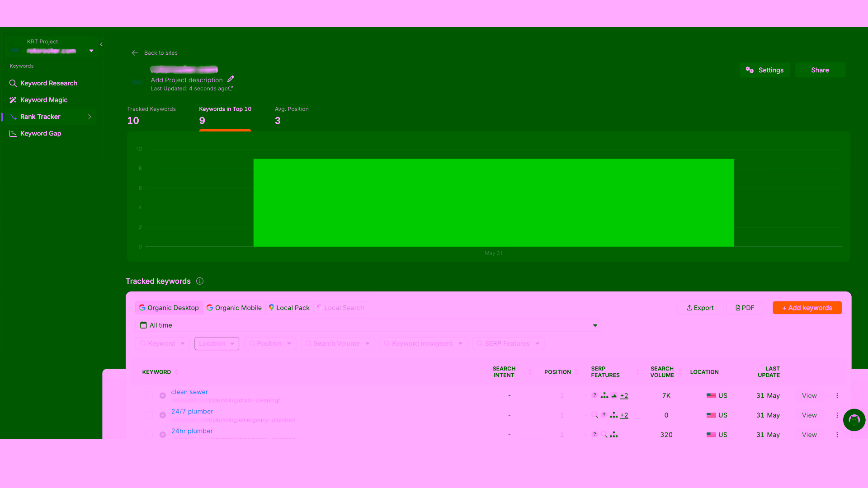Open the 24/7 plumber keyword link
The width and height of the screenshot is (868, 488).
click(x=192, y=411)
